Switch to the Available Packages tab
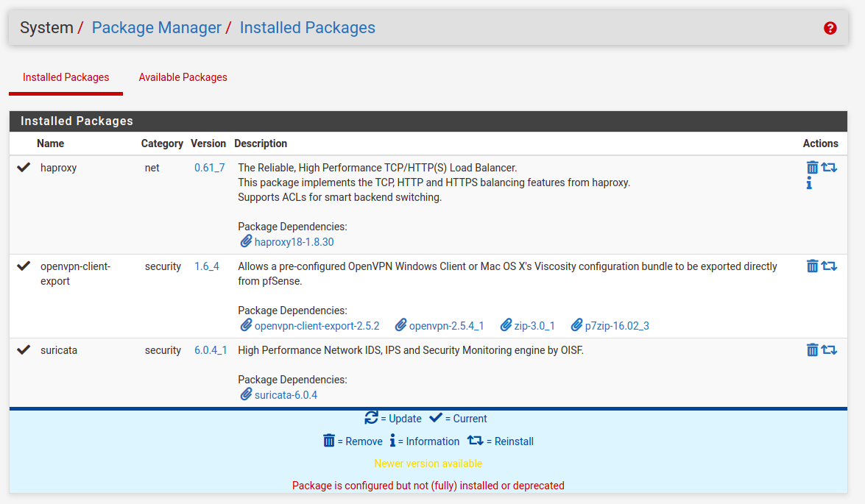865x504 pixels. click(x=183, y=77)
